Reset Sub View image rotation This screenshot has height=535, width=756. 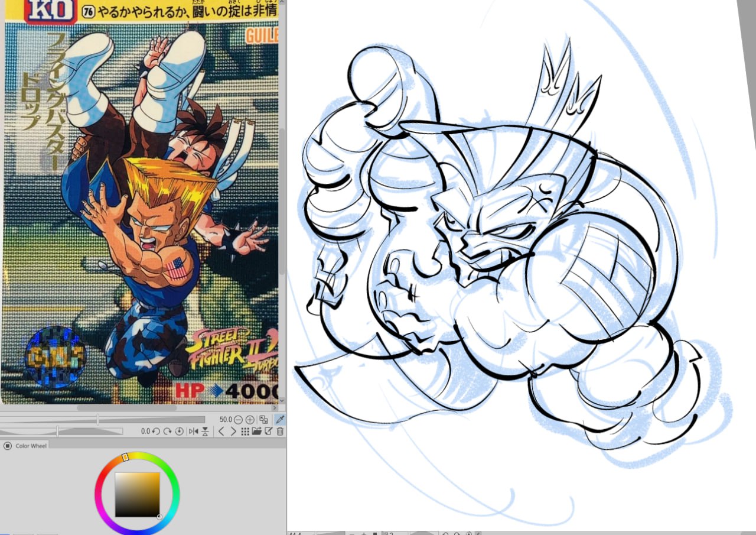click(179, 432)
